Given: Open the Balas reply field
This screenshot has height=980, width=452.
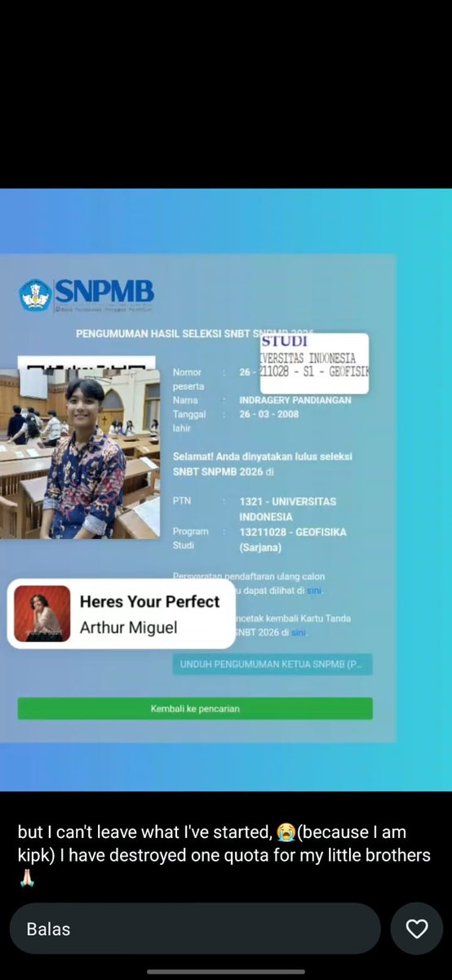Looking at the screenshot, I should point(195,929).
